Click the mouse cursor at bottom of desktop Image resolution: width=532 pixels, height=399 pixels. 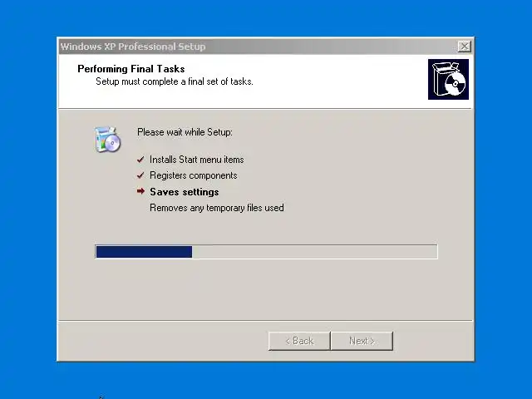(x=101, y=397)
